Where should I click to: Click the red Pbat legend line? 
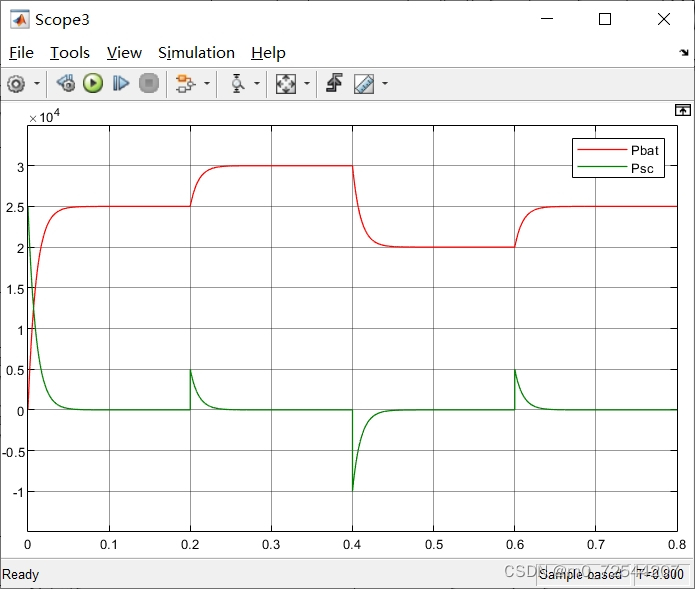point(602,150)
